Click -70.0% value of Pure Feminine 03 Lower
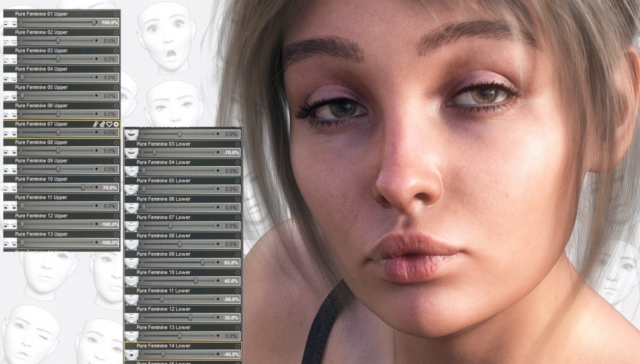Image resolution: width=640 pixels, height=364 pixels. pyautogui.click(x=231, y=153)
